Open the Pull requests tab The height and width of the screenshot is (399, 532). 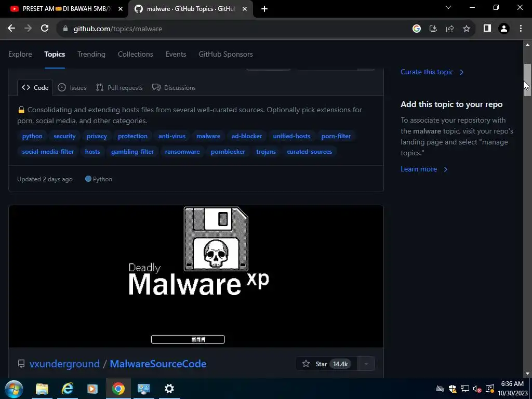[x=119, y=87]
